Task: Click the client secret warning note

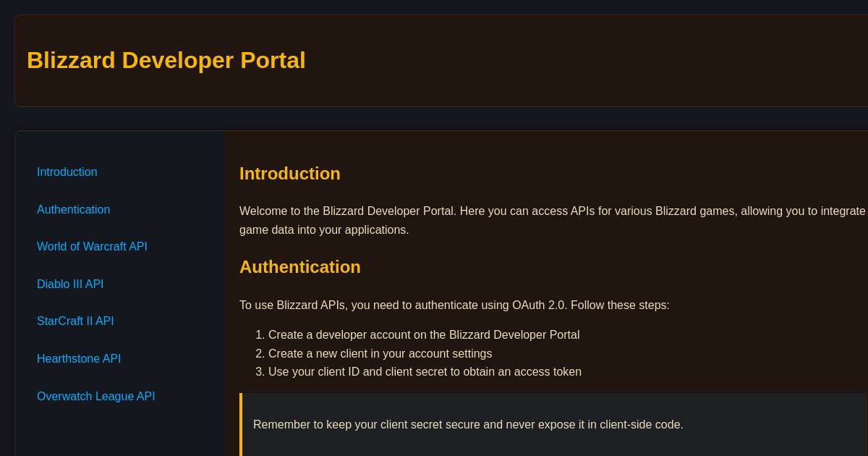Action: pyautogui.click(x=468, y=425)
